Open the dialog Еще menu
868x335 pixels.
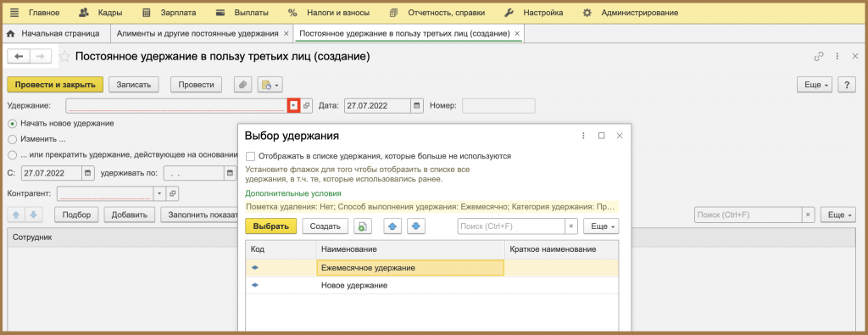click(x=601, y=226)
